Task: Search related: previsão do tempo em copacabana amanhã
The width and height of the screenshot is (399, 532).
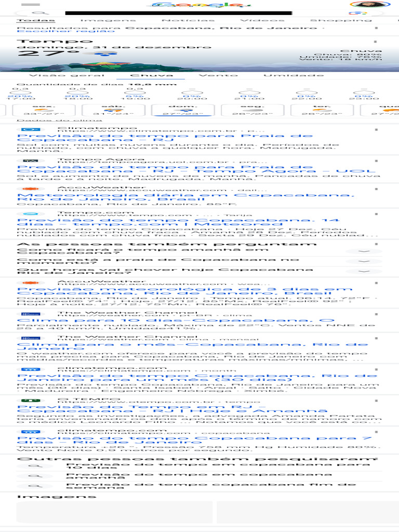Action: click(199, 476)
